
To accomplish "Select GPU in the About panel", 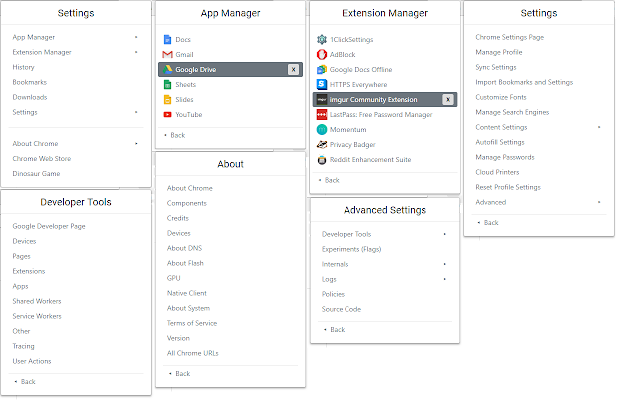I will 173,278.
